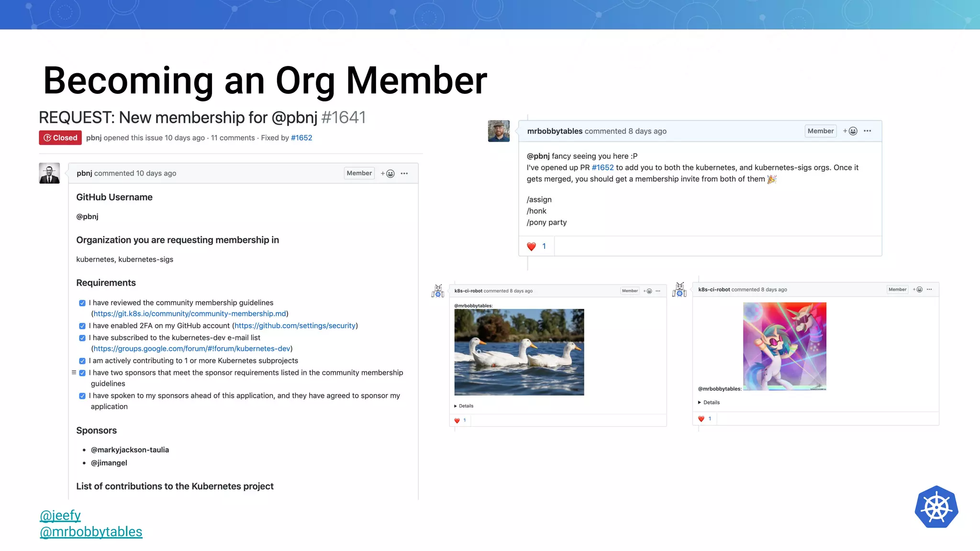980x551 pixels.
Task: Expand Details under the pony image
Action: 709,402
